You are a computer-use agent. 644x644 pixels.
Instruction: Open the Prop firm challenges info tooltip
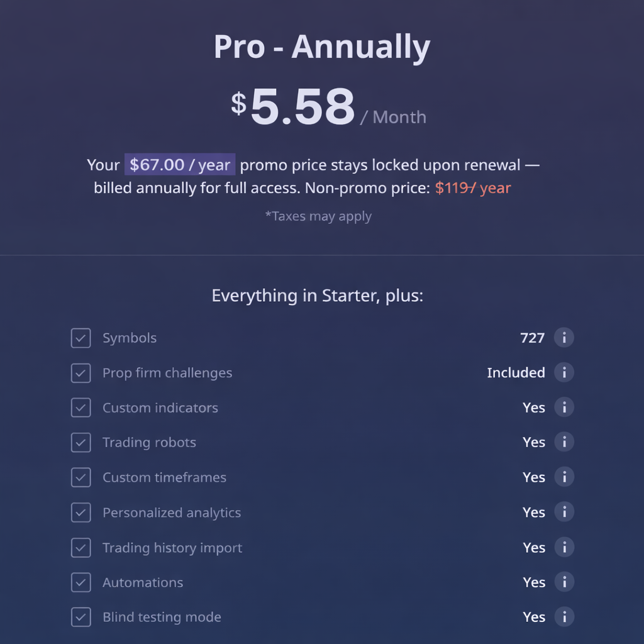click(564, 372)
